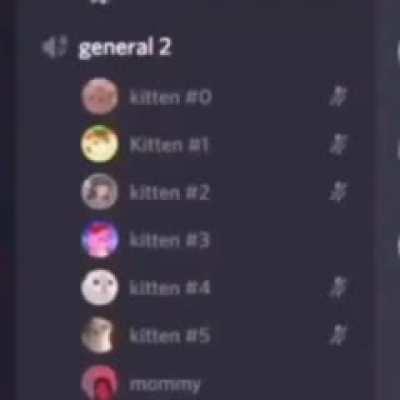400x400 pixels.
Task: Click the speaker icon beside general 2
Action: [54, 47]
